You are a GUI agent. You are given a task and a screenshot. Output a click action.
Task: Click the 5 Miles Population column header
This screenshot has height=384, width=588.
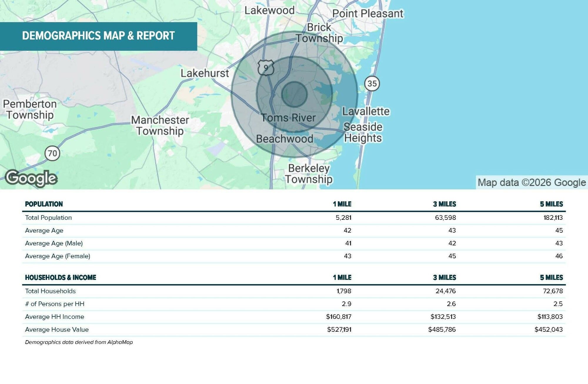point(551,204)
